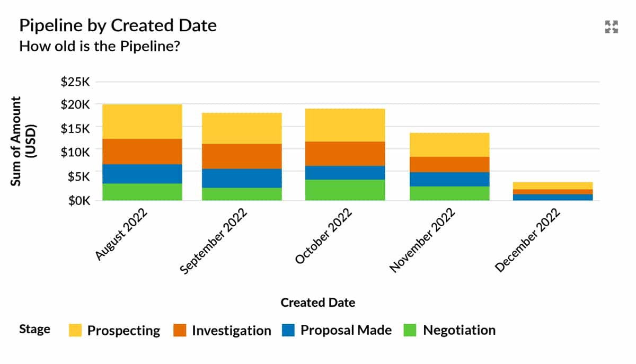Click the orange Investigation legend swatch
This screenshot has height=364, width=636.
click(x=180, y=331)
